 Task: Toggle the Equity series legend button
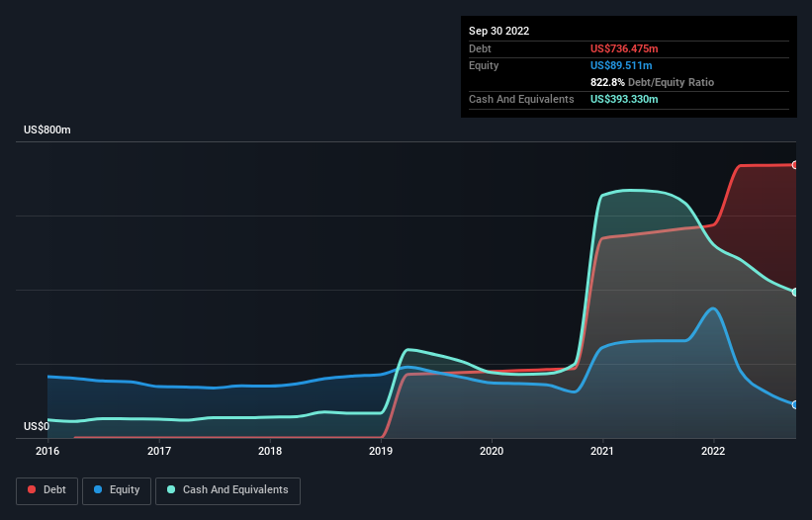tap(117, 490)
